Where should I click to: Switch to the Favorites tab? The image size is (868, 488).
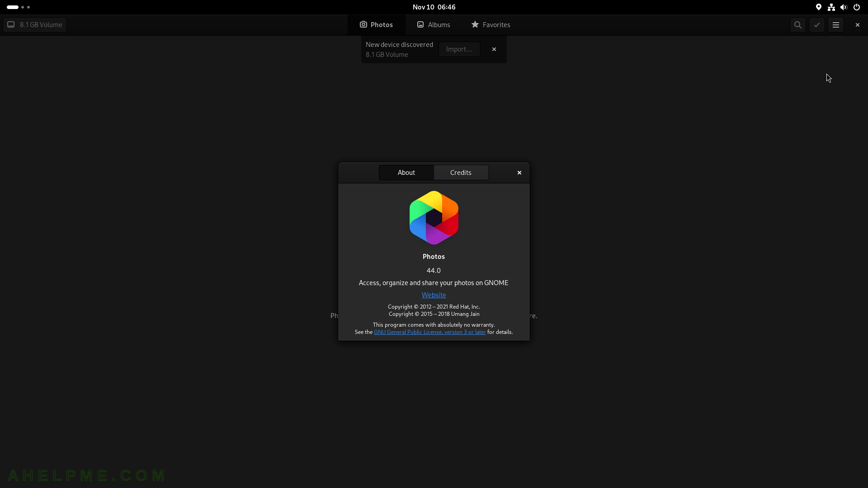click(491, 25)
